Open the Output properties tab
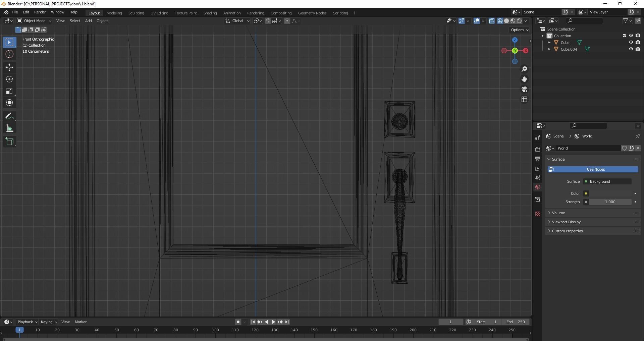 [x=538, y=159]
